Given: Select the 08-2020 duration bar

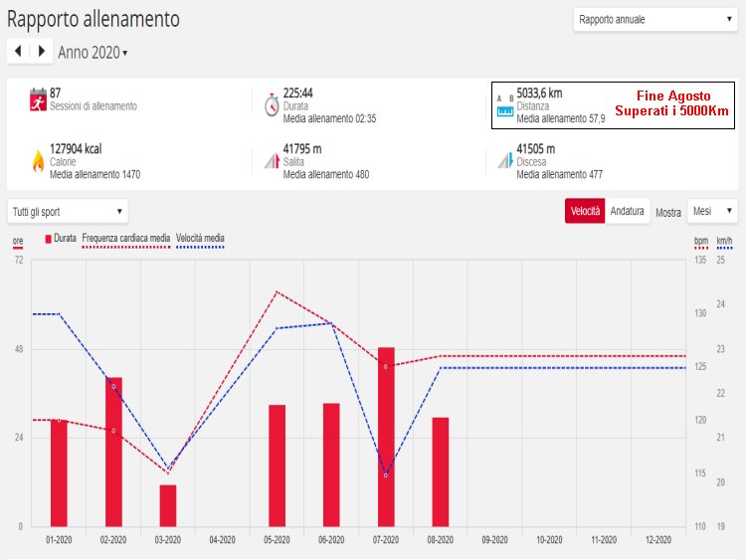Looking at the screenshot, I should pyautogui.click(x=441, y=472).
